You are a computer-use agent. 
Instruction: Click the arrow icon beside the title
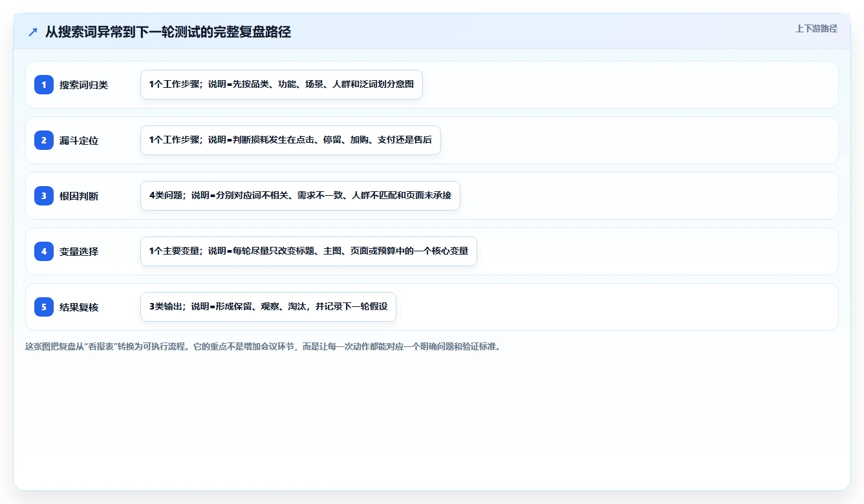click(32, 32)
